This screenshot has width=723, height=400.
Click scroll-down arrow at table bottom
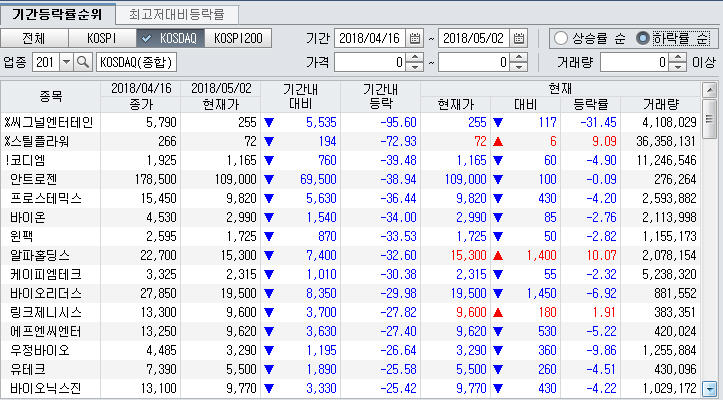[x=708, y=388]
